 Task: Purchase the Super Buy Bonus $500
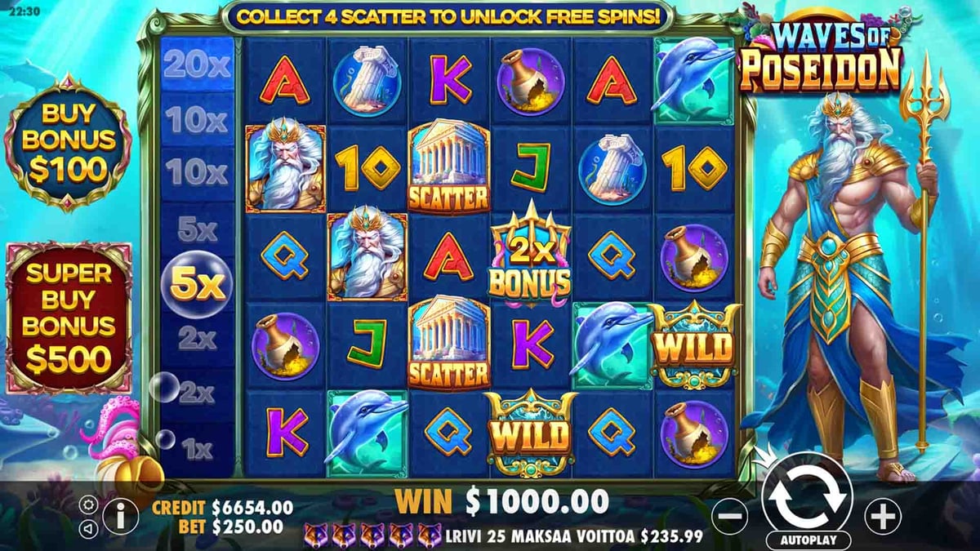69,317
